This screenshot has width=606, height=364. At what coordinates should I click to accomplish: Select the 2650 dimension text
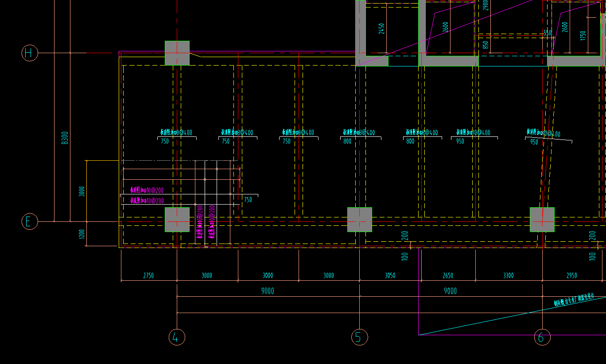448,275
